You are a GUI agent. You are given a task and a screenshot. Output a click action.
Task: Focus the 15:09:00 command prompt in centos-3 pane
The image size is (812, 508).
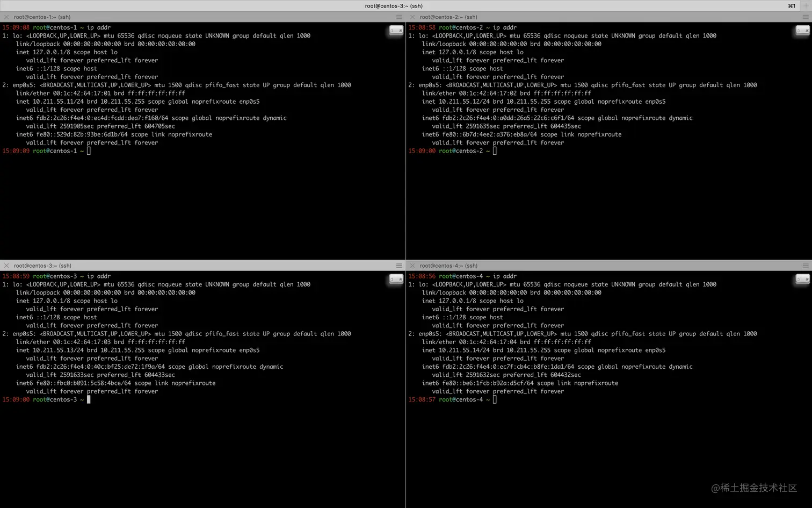coord(46,399)
